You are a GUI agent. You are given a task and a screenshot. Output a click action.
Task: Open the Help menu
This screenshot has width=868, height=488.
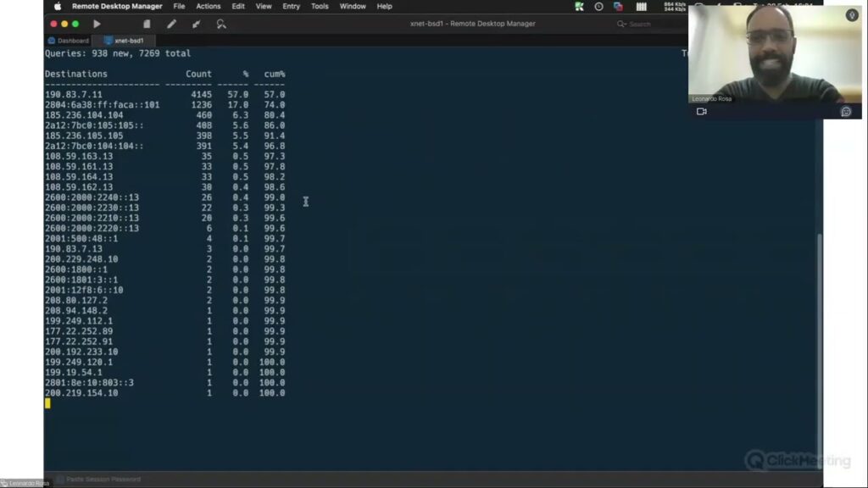(384, 7)
